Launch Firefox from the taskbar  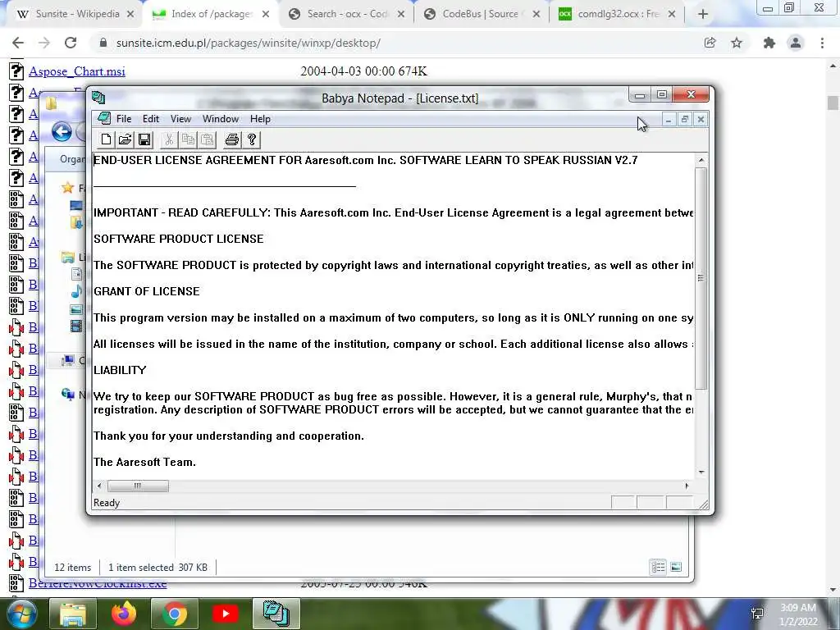coord(124,614)
